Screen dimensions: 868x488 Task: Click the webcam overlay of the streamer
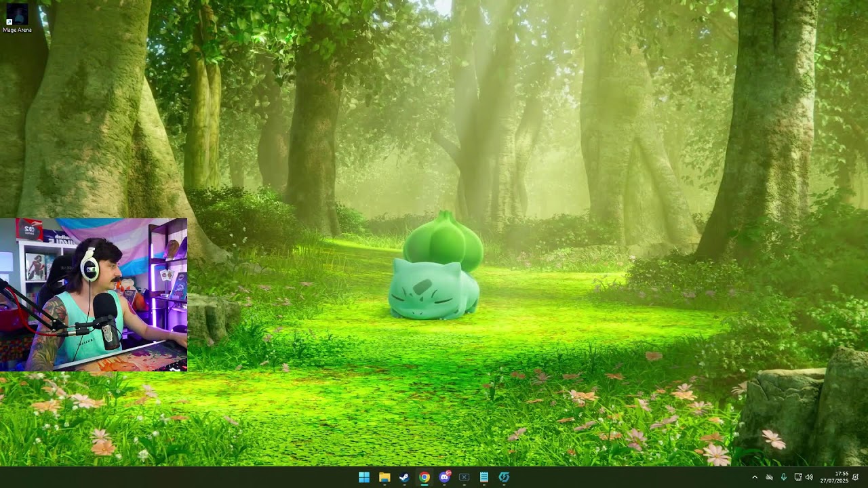pos(94,295)
